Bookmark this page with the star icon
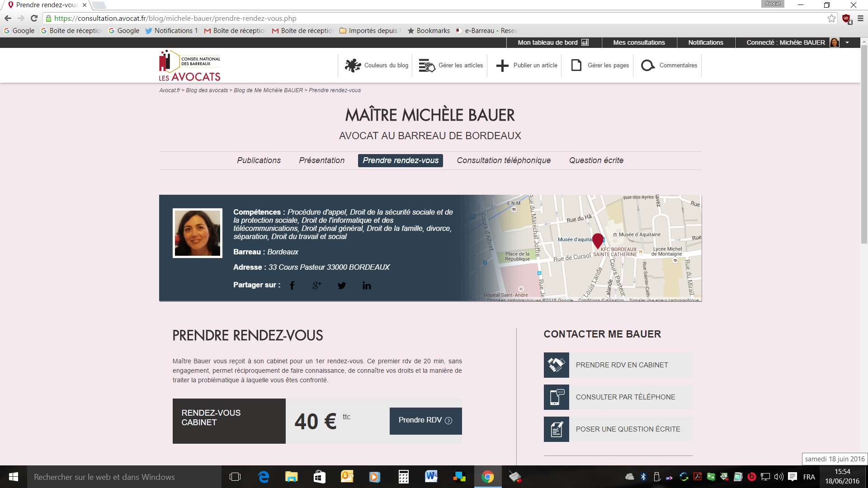 (x=831, y=19)
